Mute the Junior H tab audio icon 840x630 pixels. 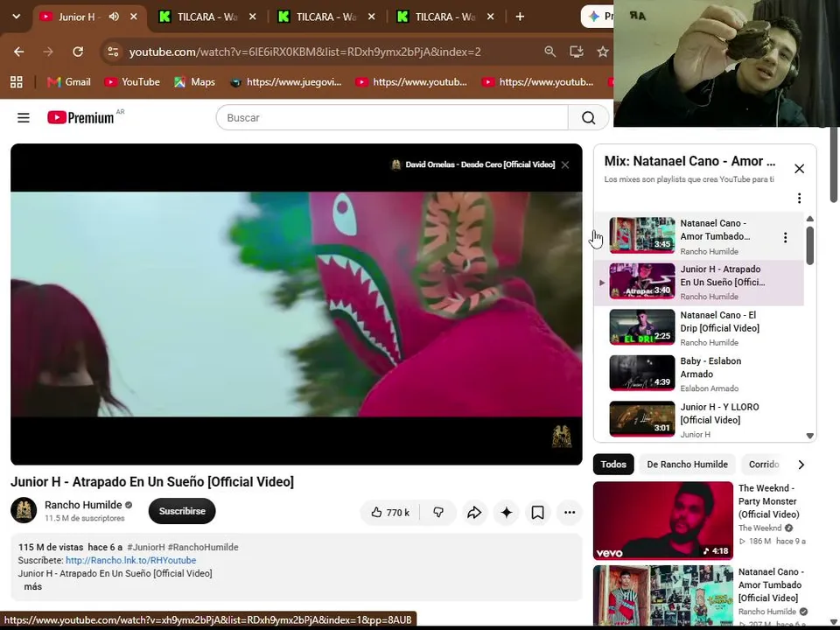point(114,17)
